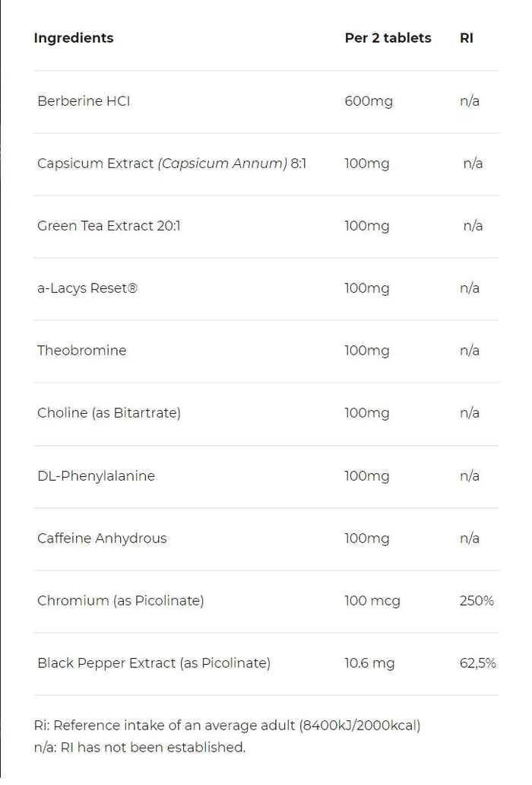Viewport: 532px width, 785px height.
Task: Click the Ingredients column header
Action: click(x=74, y=38)
